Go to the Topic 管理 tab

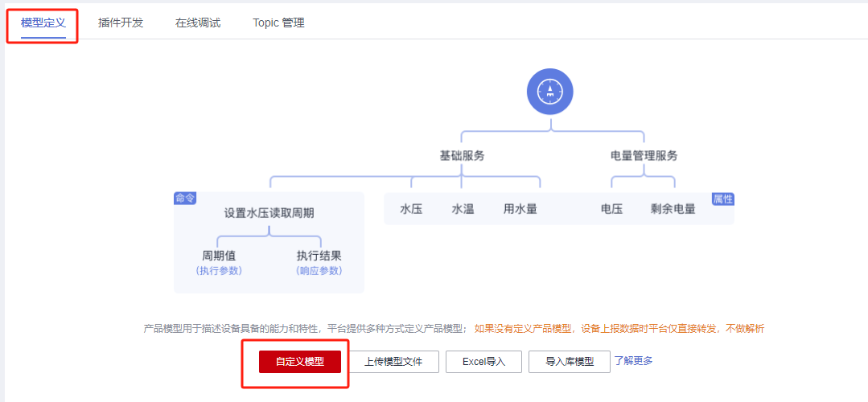pyautogui.click(x=278, y=23)
